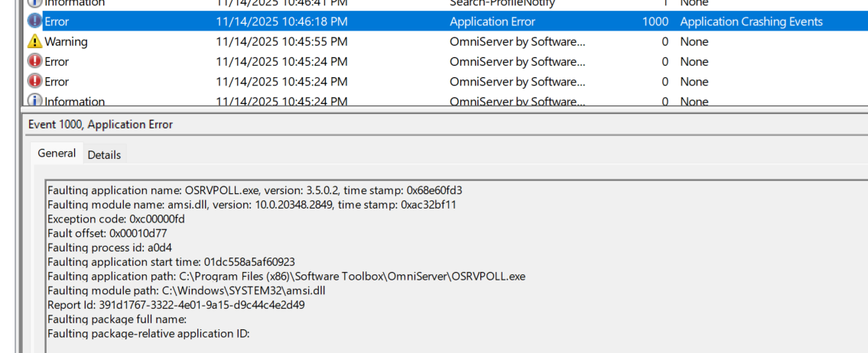Image resolution: width=868 pixels, height=353 pixels.
Task: Click the Faulting application path line
Action: (286, 276)
